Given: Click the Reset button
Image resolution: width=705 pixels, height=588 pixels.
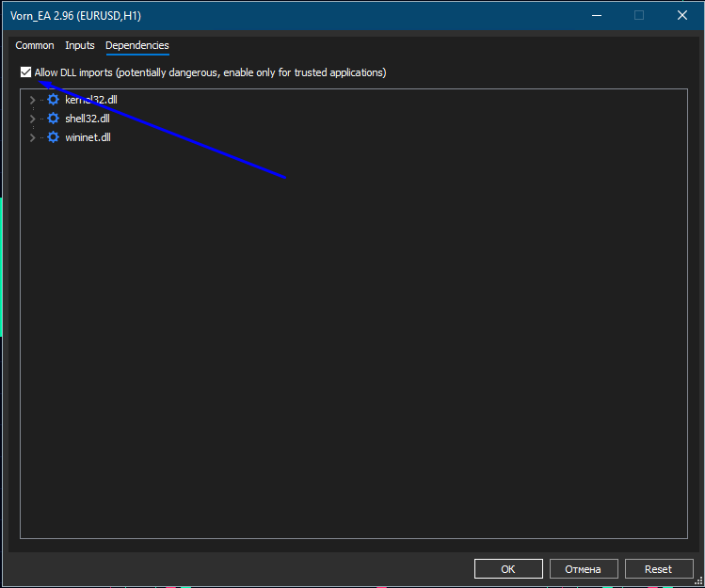Looking at the screenshot, I should [x=658, y=569].
